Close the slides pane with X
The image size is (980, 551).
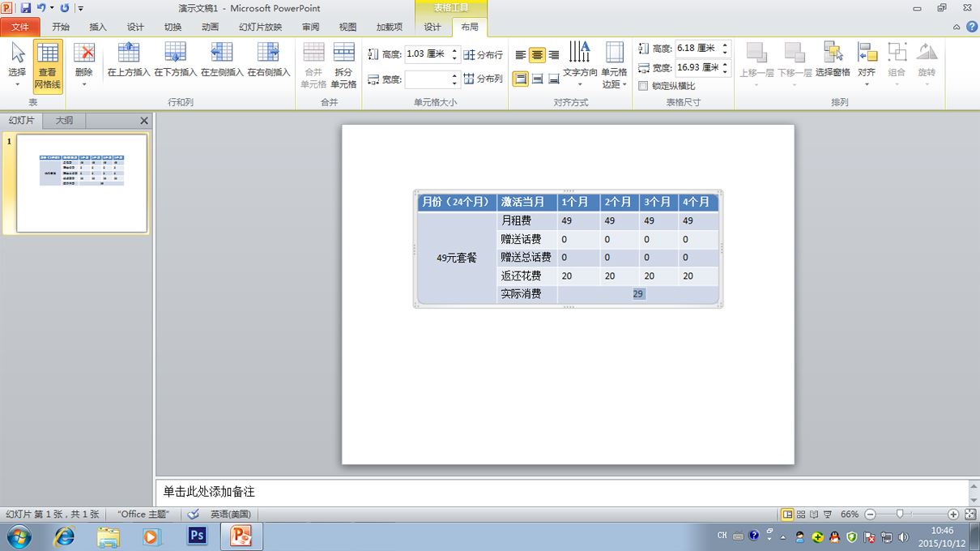144,121
